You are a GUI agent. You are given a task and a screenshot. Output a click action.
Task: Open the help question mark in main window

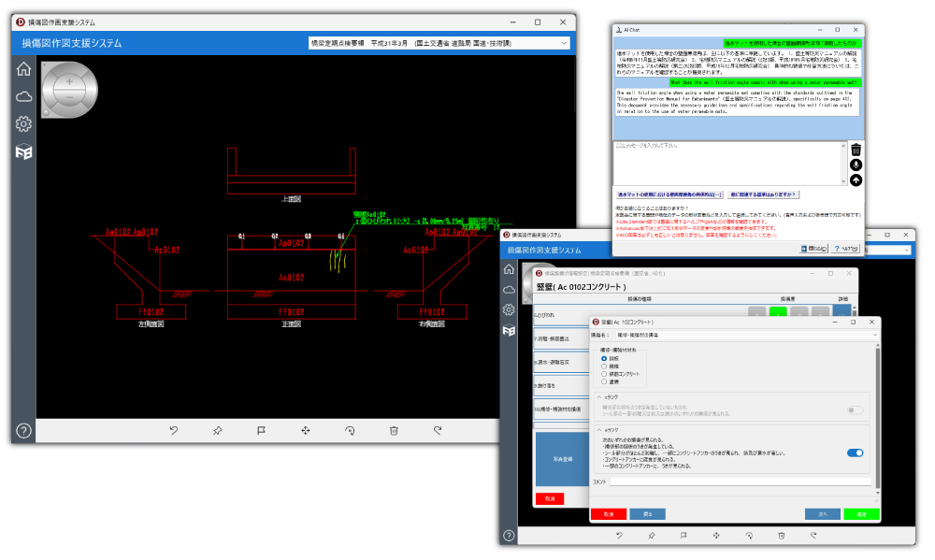click(24, 431)
